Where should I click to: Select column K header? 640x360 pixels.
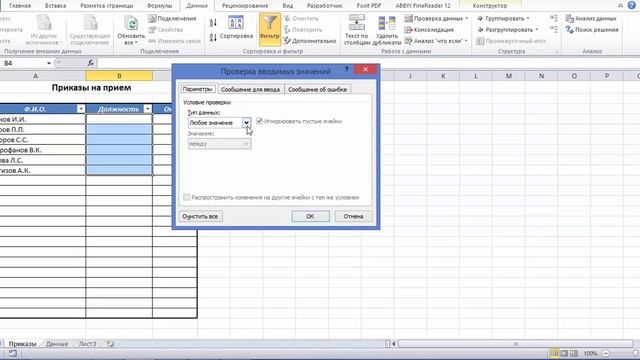point(443,76)
